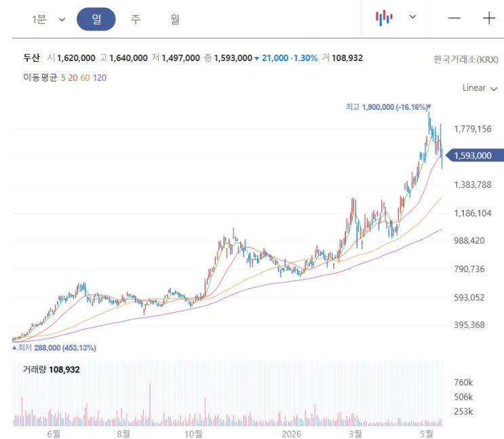Select the 일 daily tab

pos(96,19)
